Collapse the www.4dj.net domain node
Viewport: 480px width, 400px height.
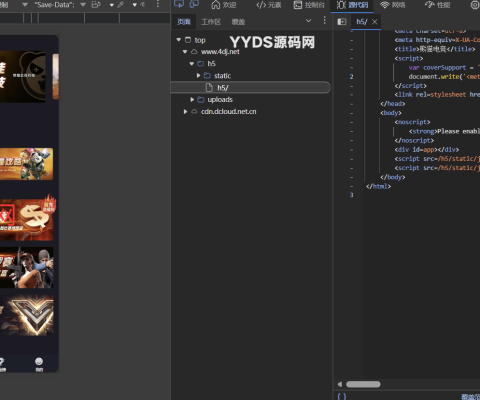[185, 52]
